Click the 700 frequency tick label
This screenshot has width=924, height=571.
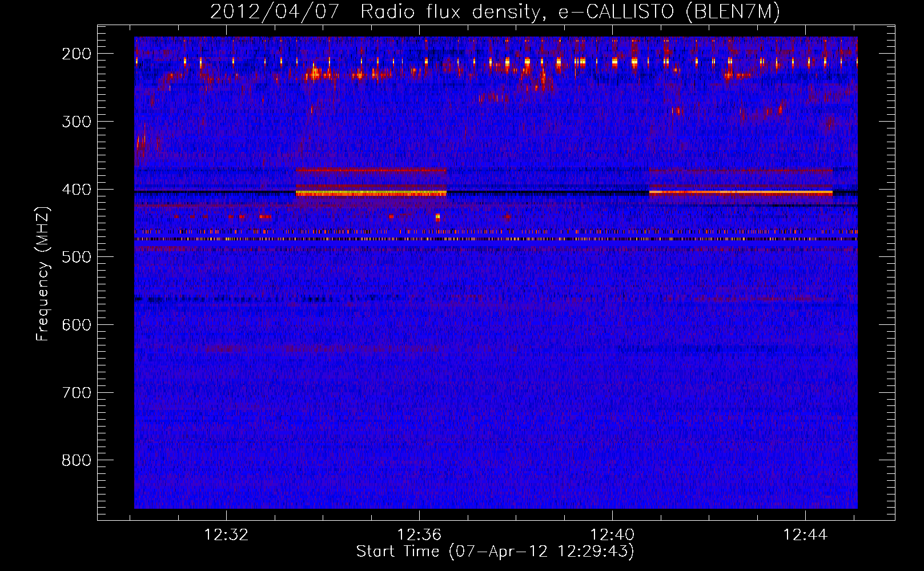(76, 393)
